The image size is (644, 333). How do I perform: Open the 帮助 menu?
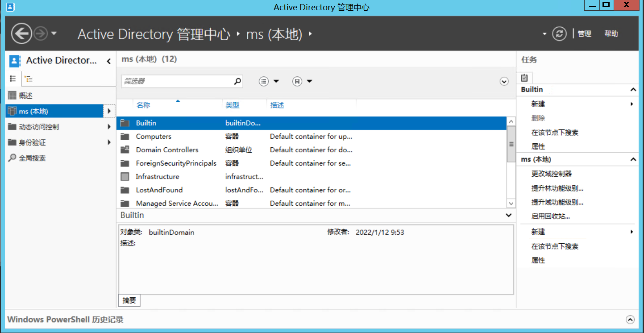tap(611, 33)
